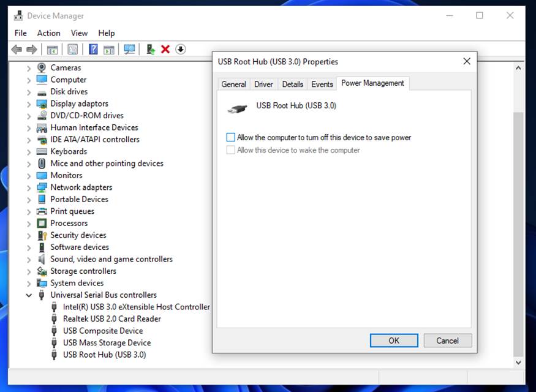
Task: Select the Processors category icon
Action: [x=42, y=223]
